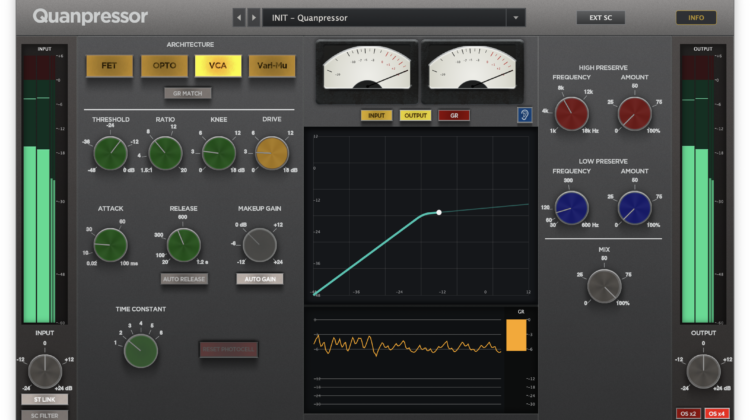Click the High Preserve Amount knob
This screenshot has width=750, height=420.
(x=635, y=114)
